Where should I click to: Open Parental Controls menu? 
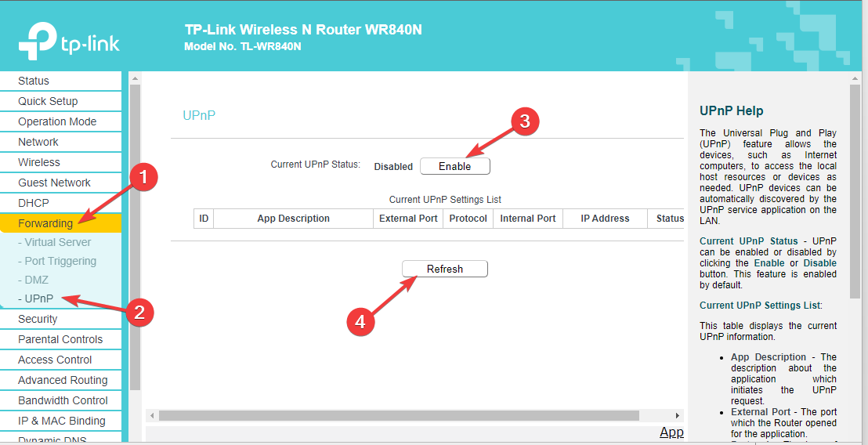point(60,340)
